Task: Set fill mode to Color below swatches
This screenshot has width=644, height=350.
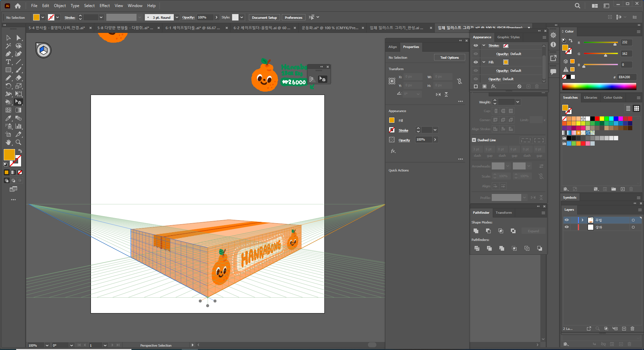Action: click(x=6, y=172)
